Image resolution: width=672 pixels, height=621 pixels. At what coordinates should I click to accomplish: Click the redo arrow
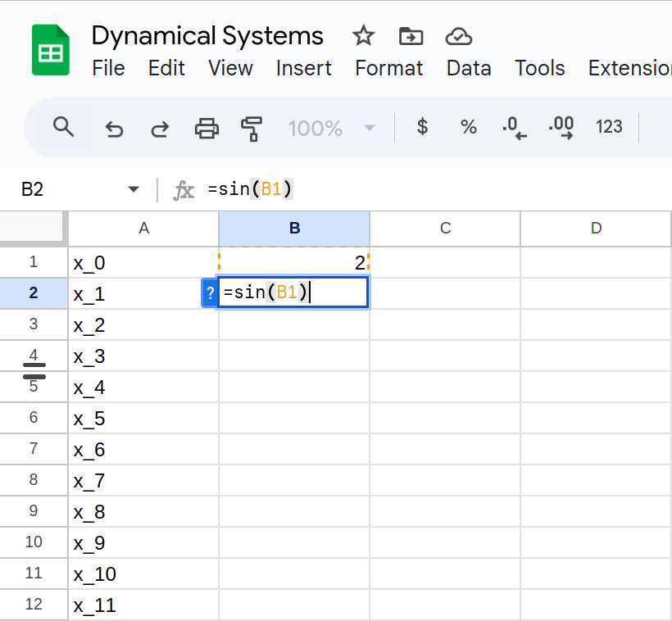[x=160, y=128]
